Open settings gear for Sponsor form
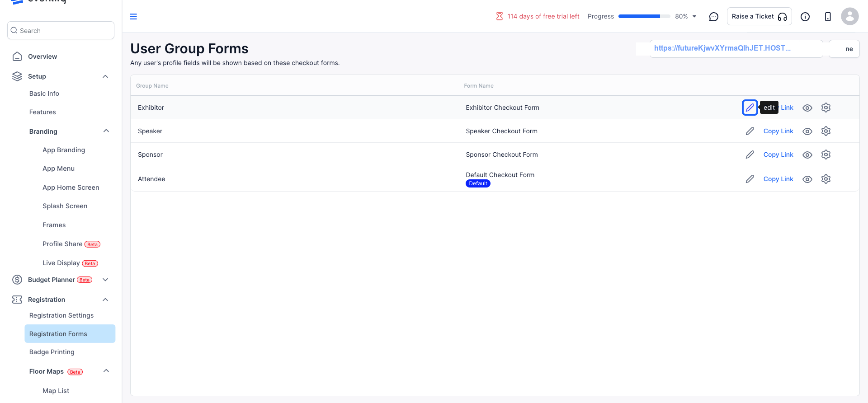The width and height of the screenshot is (868, 403). tap(826, 155)
